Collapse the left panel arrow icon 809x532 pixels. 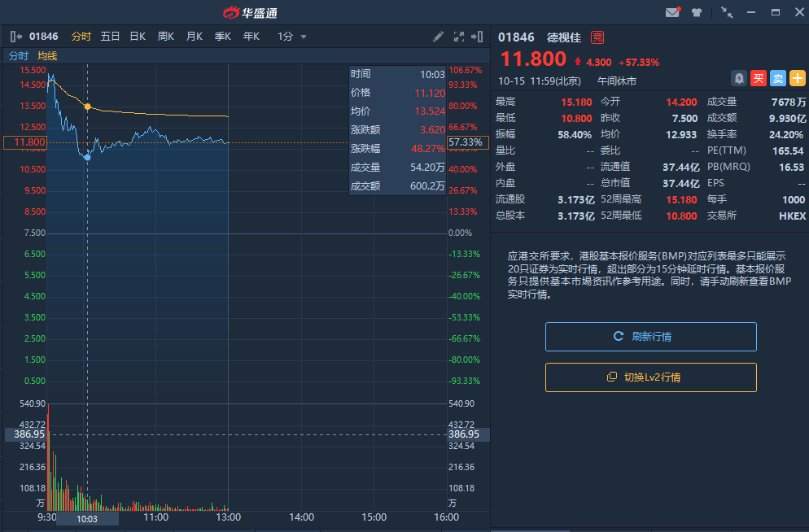[15, 37]
